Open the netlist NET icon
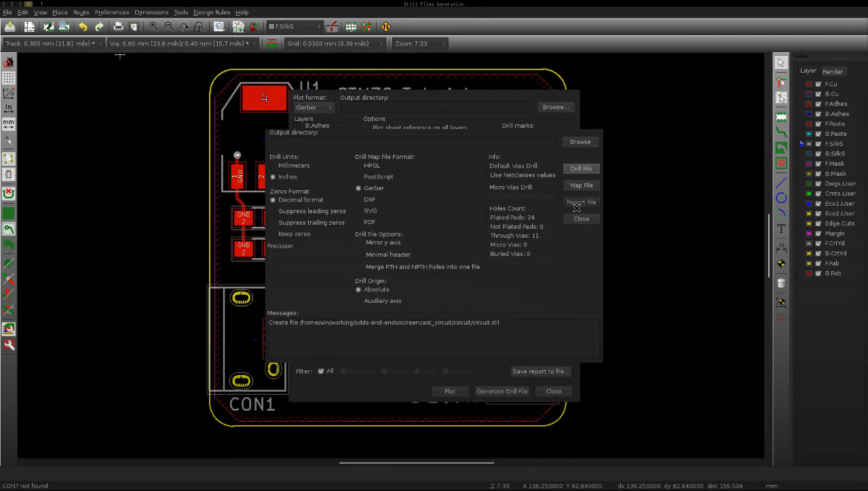 (x=238, y=27)
